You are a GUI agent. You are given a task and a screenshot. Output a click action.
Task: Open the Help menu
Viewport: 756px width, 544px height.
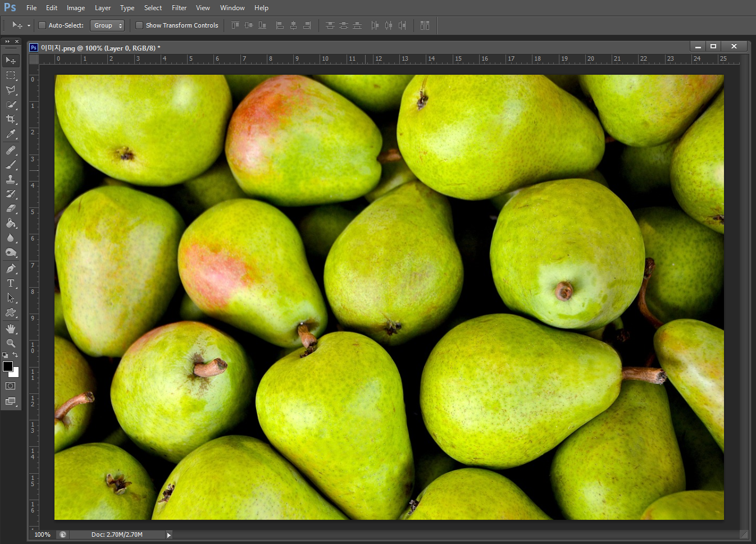coord(261,8)
